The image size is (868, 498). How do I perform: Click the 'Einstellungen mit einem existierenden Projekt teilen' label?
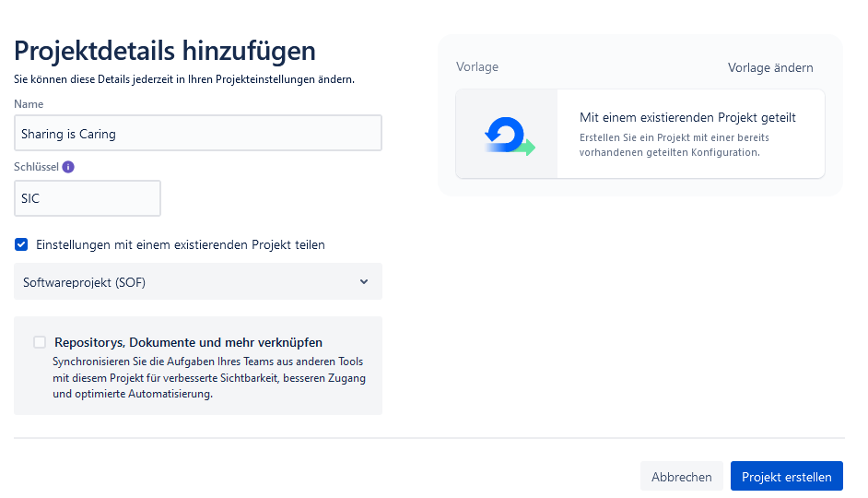pyautogui.click(x=181, y=244)
